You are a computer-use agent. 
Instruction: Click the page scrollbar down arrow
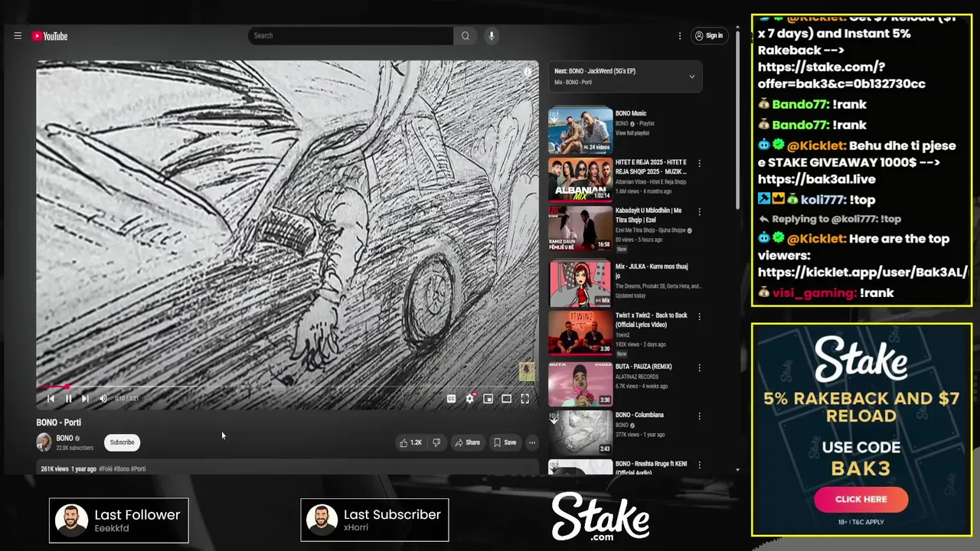click(x=737, y=469)
